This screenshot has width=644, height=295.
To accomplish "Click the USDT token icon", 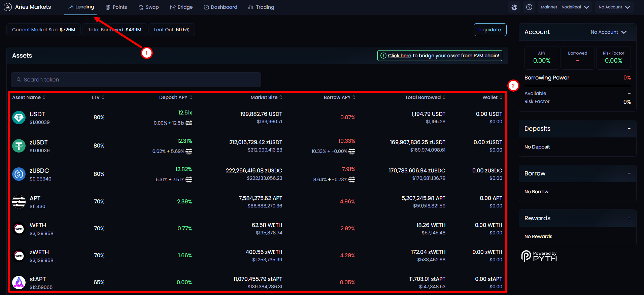I will 19,118.
